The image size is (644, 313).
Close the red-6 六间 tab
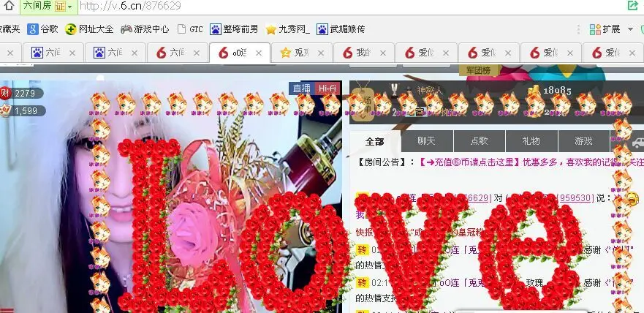[x=197, y=53]
